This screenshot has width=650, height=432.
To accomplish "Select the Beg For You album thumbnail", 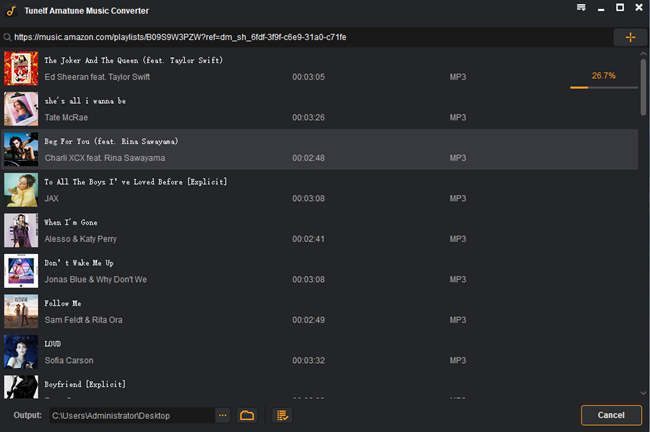I will 21,149.
